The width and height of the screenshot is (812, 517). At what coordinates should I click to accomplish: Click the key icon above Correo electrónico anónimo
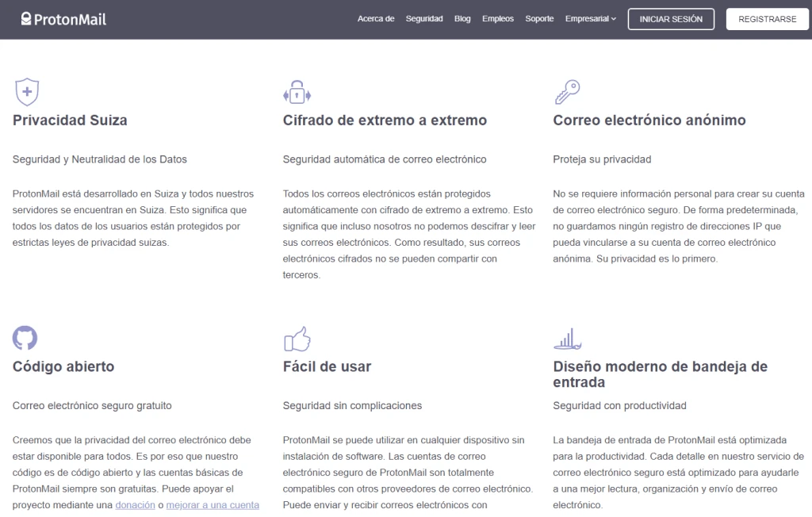coord(567,92)
